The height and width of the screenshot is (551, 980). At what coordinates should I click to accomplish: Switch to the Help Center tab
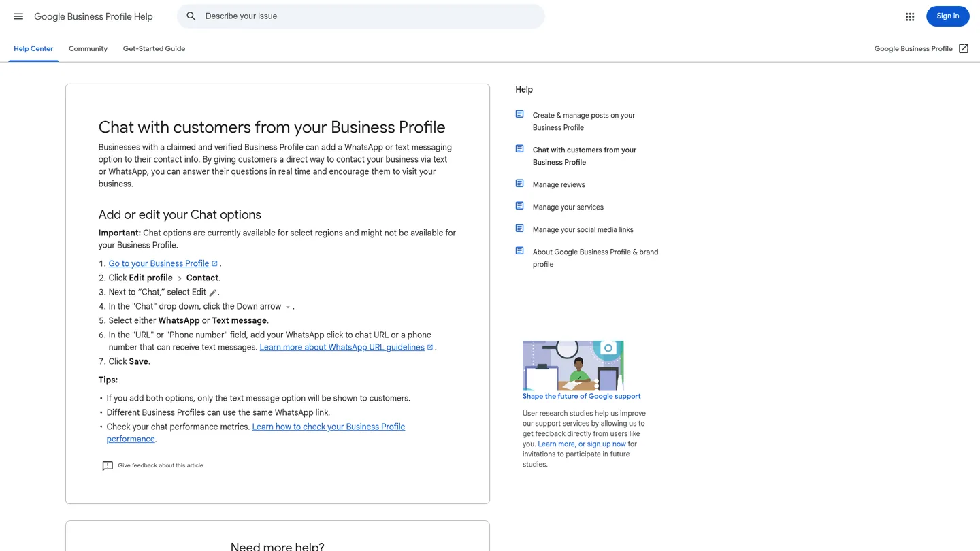pyautogui.click(x=33, y=49)
